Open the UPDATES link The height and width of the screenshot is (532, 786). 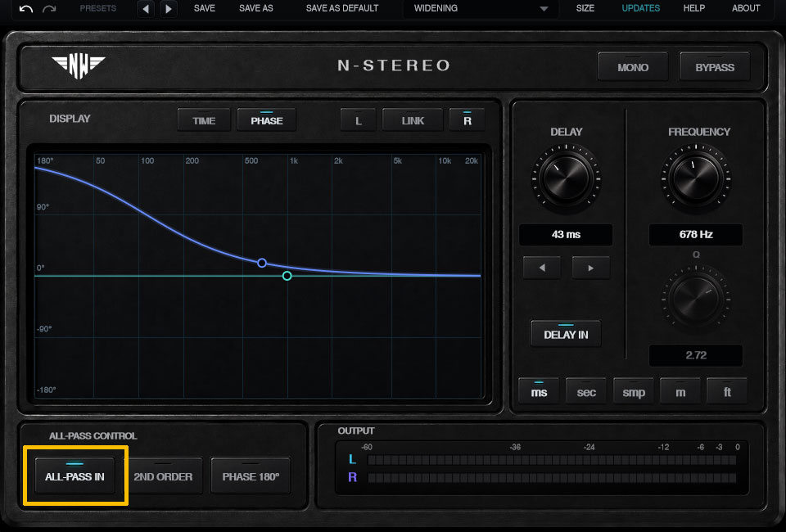[640, 8]
